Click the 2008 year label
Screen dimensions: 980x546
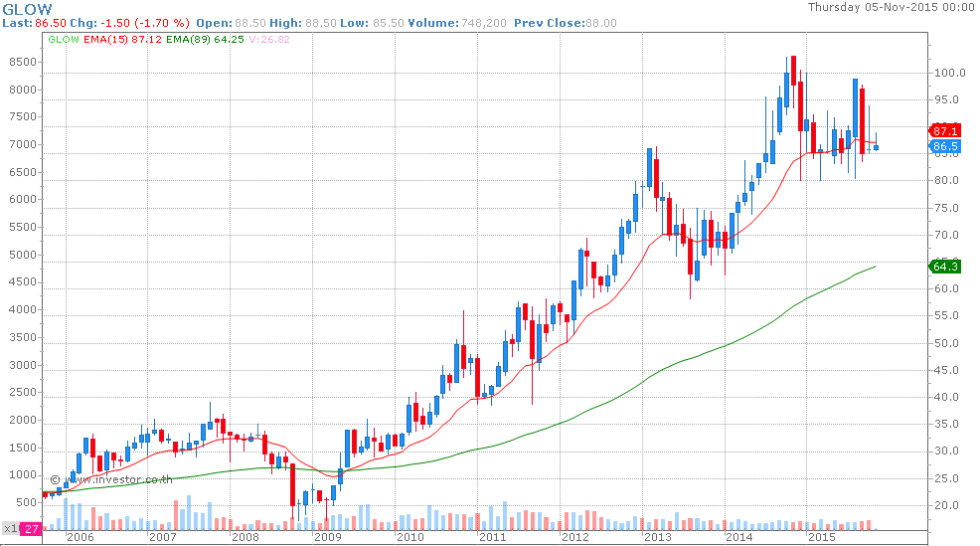point(245,537)
